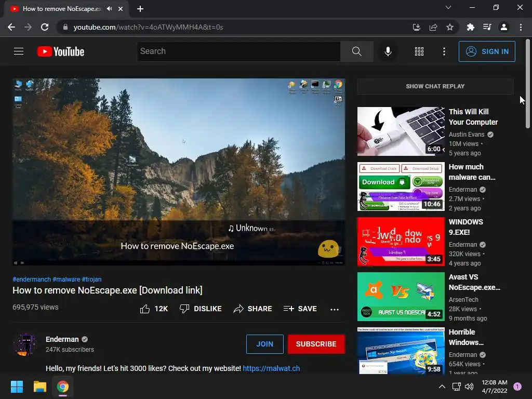Click Chrome icon in taskbar
Image resolution: width=532 pixels, height=399 pixels.
63,387
